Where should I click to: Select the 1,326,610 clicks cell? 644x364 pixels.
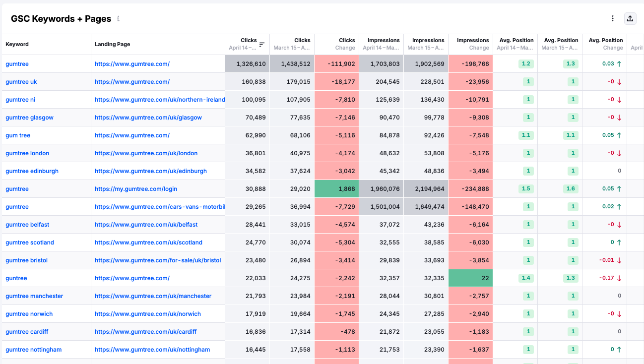(248, 64)
